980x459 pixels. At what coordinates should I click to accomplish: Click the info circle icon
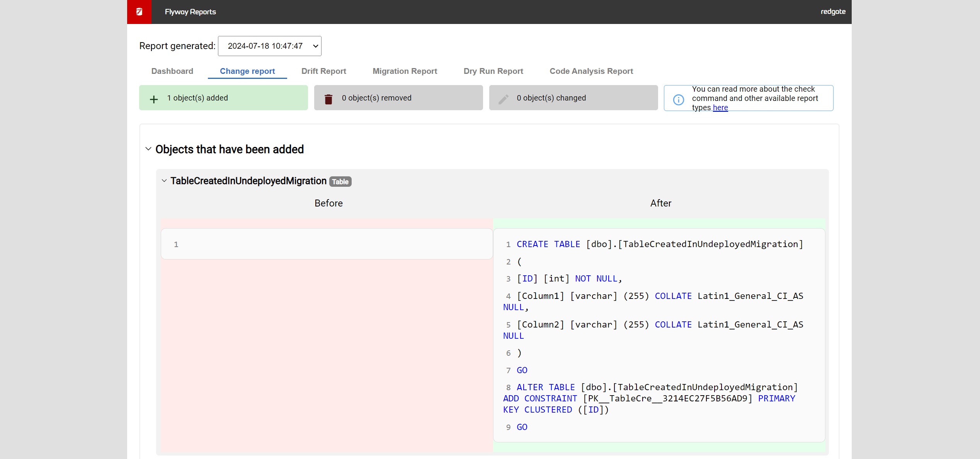[678, 99]
